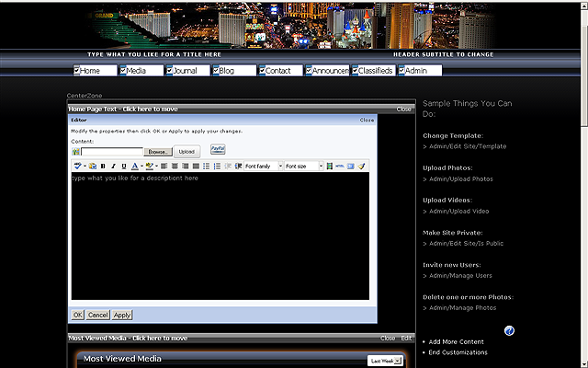Uncheck the Home menu checkbox
This screenshot has width=588, height=368.
click(77, 71)
